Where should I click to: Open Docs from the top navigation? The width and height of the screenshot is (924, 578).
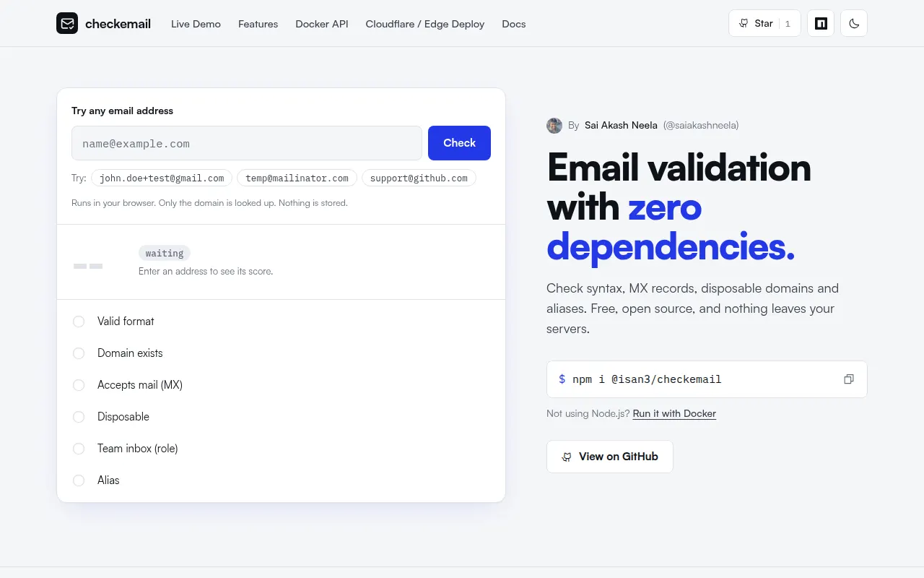click(x=514, y=24)
